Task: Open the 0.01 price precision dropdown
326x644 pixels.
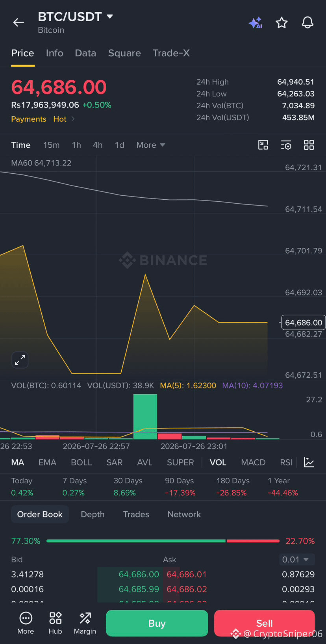Action: [x=297, y=559]
